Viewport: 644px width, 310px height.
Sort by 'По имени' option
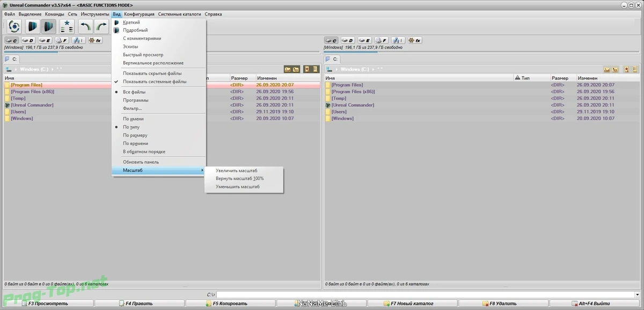158,119
